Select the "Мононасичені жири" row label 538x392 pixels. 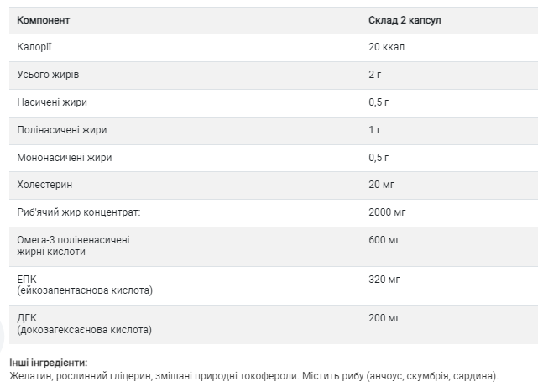pos(65,157)
